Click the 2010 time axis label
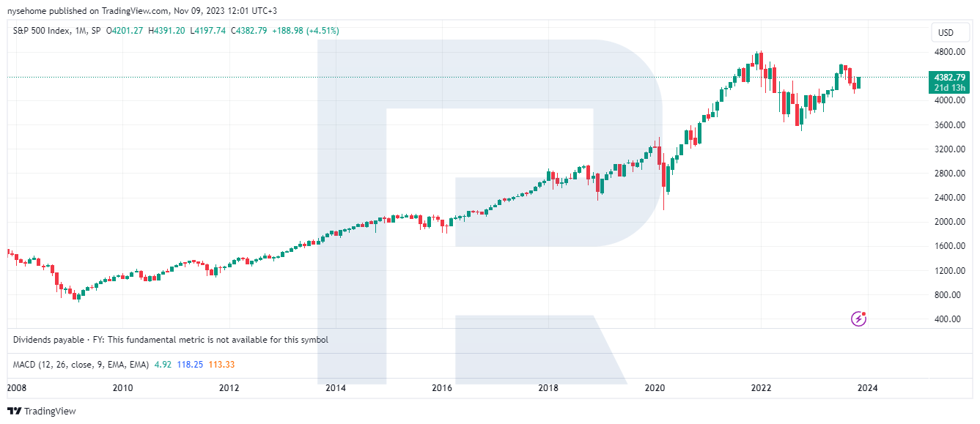The height and width of the screenshot is (424, 980). pyautogui.click(x=122, y=388)
